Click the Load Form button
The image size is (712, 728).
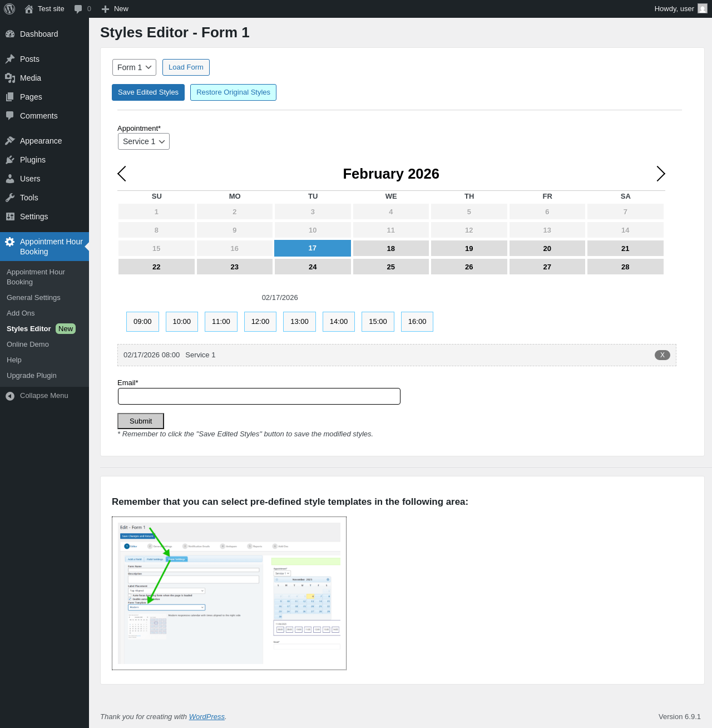pos(186,67)
